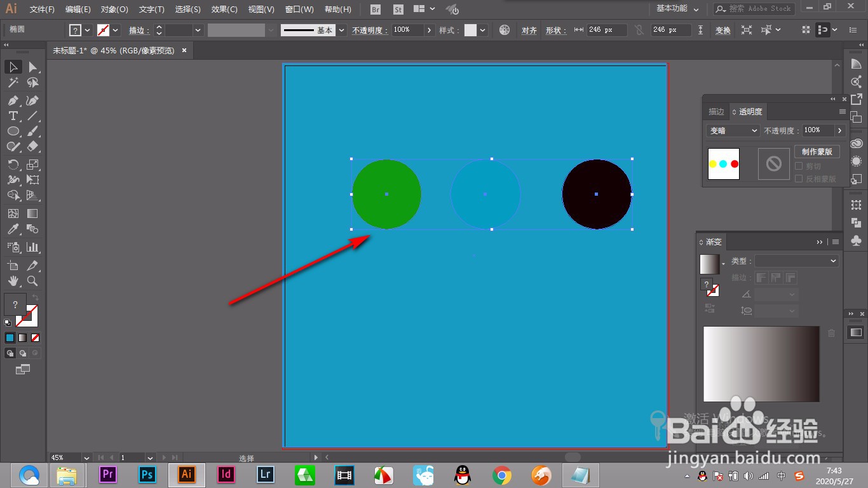The width and height of the screenshot is (868, 488).
Task: Click the 对齐 button
Action: click(x=529, y=30)
